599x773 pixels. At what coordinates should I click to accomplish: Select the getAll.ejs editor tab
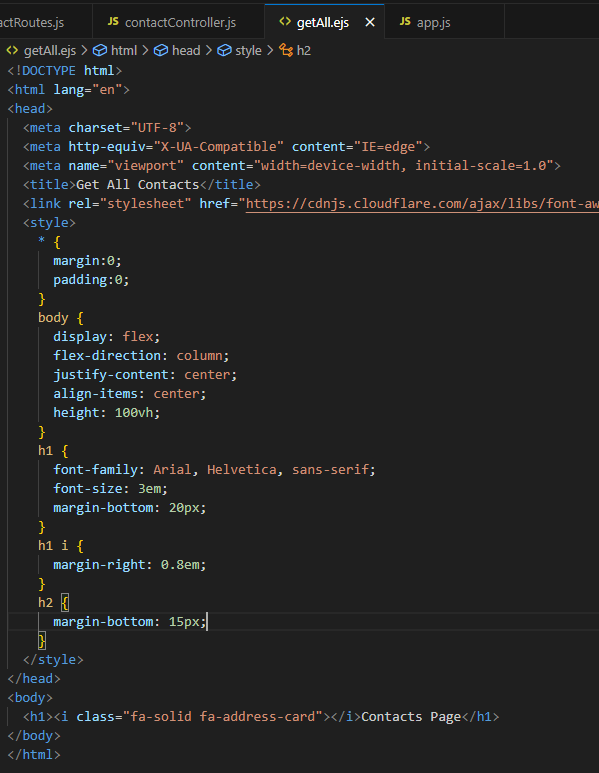322,22
